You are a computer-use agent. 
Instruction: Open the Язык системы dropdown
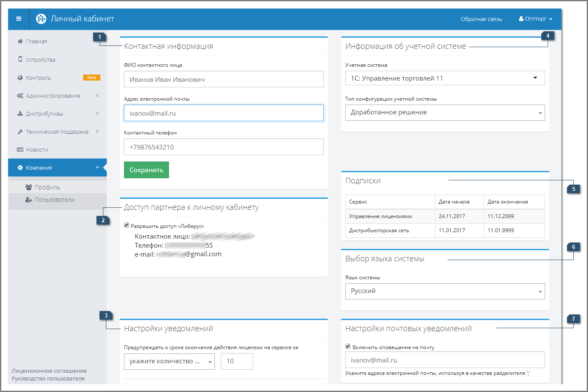coord(445,291)
